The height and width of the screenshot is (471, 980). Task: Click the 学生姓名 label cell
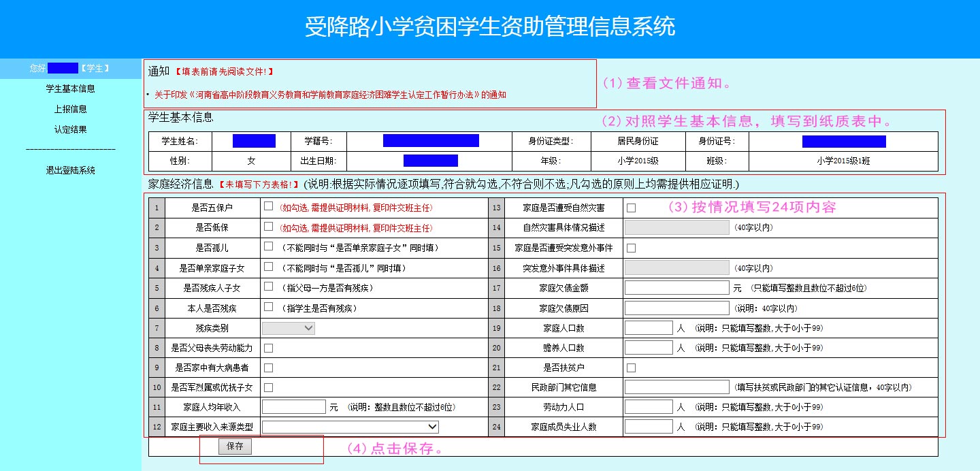[x=180, y=142]
